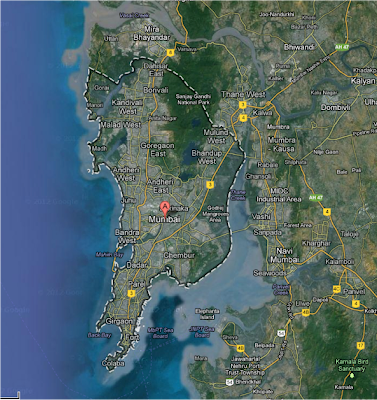This screenshot has width=377, height=400.
Task: Click the AH 47 shield near MIDC Industrial Area
Action: 315,198
